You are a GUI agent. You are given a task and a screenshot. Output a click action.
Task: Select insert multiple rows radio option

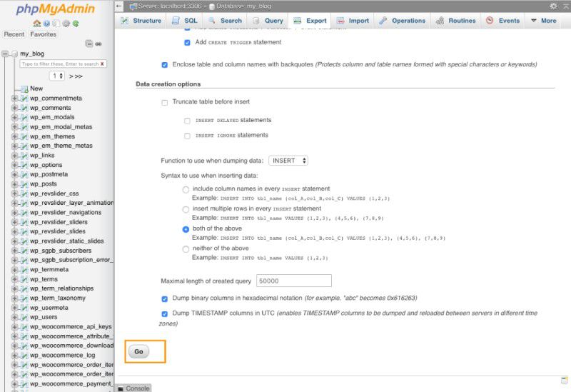186,209
